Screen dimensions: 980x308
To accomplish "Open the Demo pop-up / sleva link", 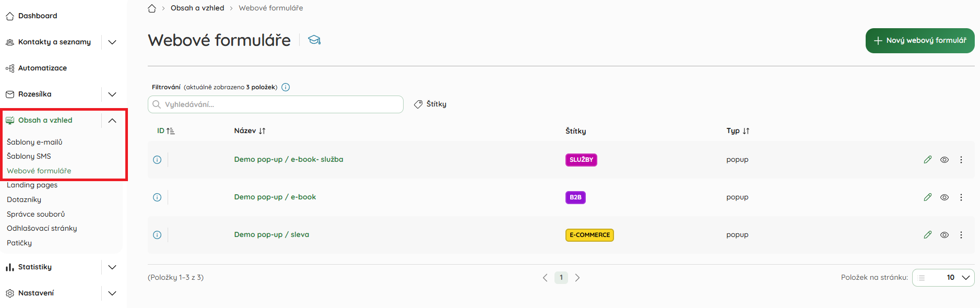I will 271,234.
